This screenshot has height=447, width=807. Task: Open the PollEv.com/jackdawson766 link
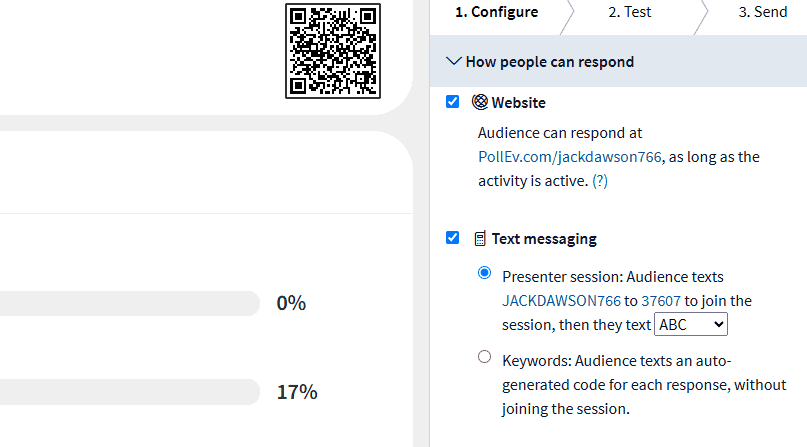click(570, 157)
